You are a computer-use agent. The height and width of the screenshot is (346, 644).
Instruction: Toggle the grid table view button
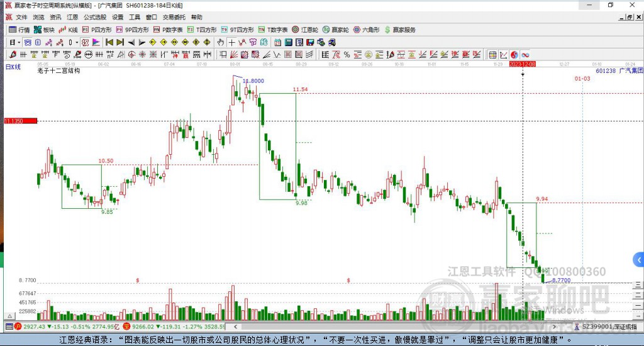click(x=493, y=55)
